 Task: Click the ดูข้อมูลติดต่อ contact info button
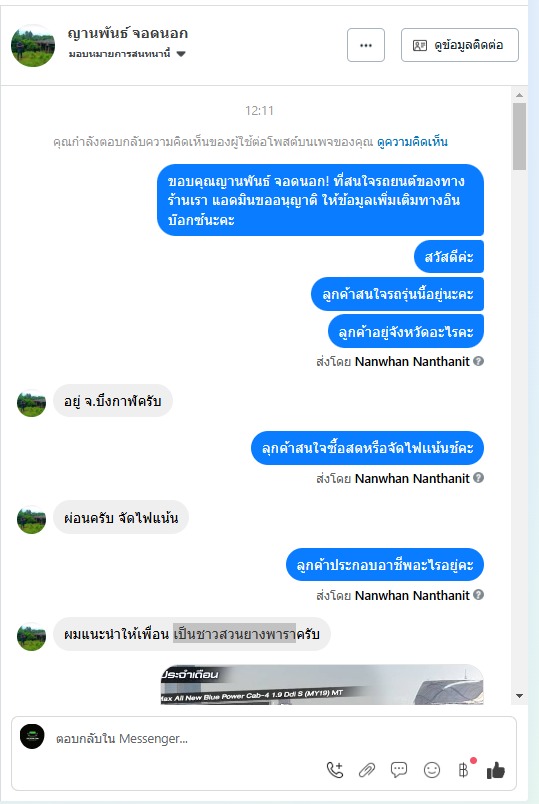460,45
